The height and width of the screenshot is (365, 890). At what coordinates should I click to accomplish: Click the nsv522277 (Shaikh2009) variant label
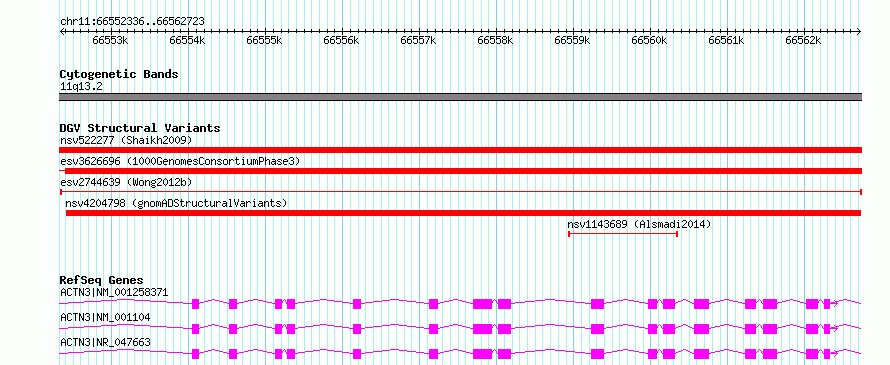(x=126, y=140)
